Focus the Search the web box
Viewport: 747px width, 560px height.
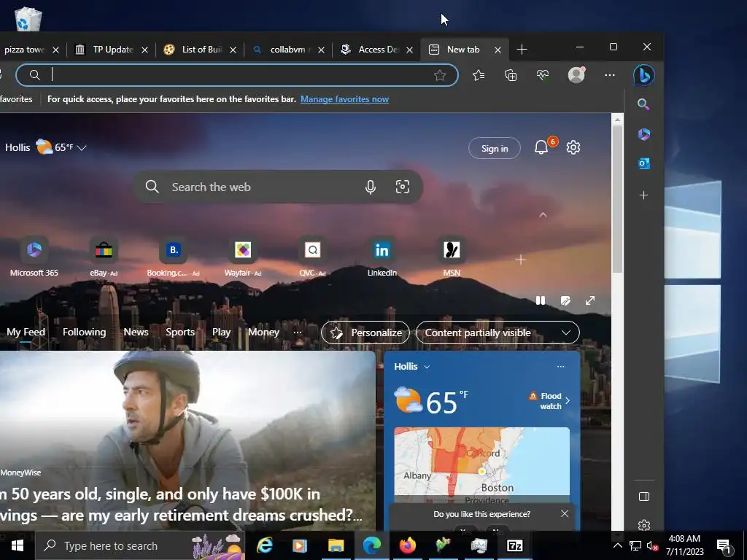coord(277,187)
